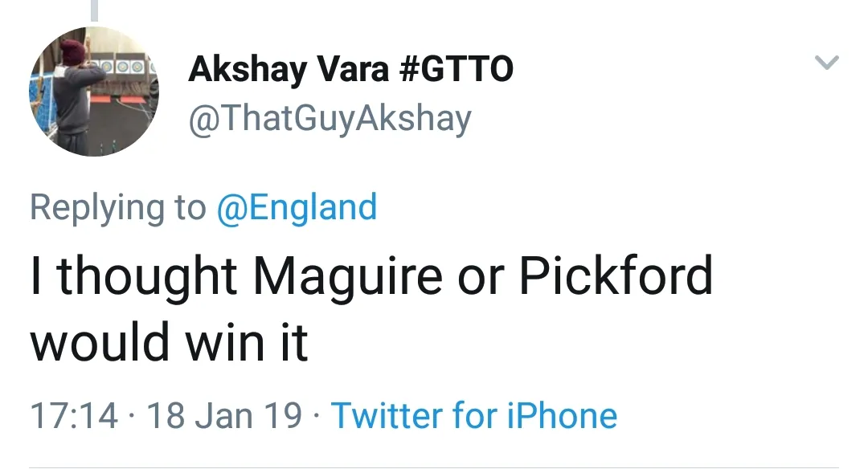Click the divider line below the tweet
Screen dimensions: 868x469
tap(434, 467)
